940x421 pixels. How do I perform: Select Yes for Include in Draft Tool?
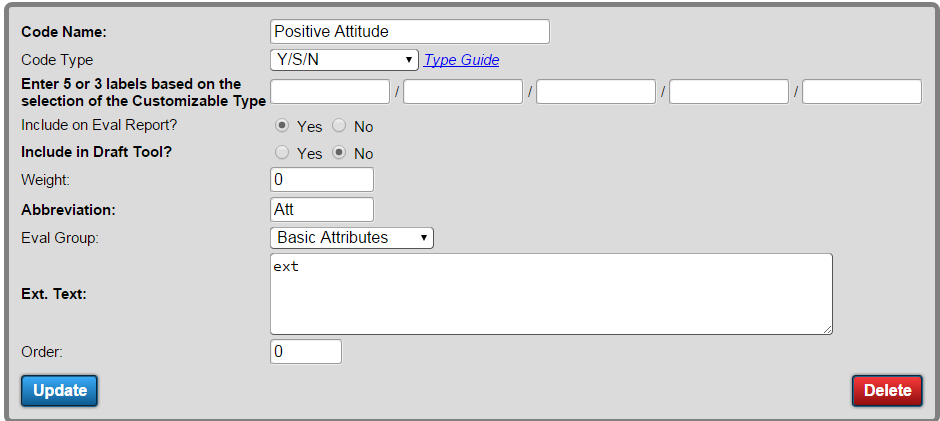281,153
